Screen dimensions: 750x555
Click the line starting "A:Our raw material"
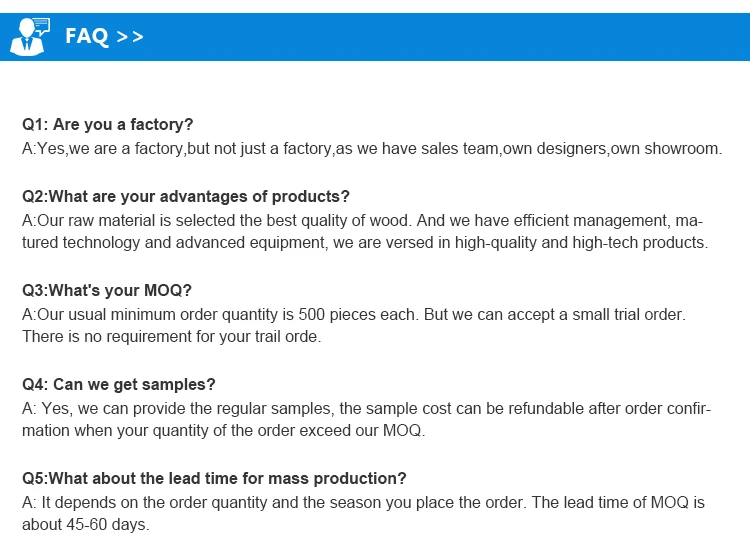coord(358,220)
